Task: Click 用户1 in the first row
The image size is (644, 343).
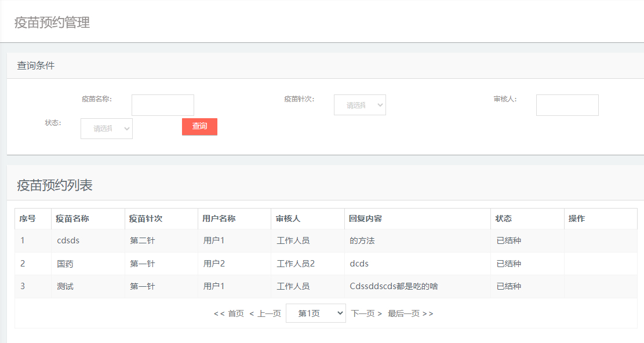Action: pos(213,240)
